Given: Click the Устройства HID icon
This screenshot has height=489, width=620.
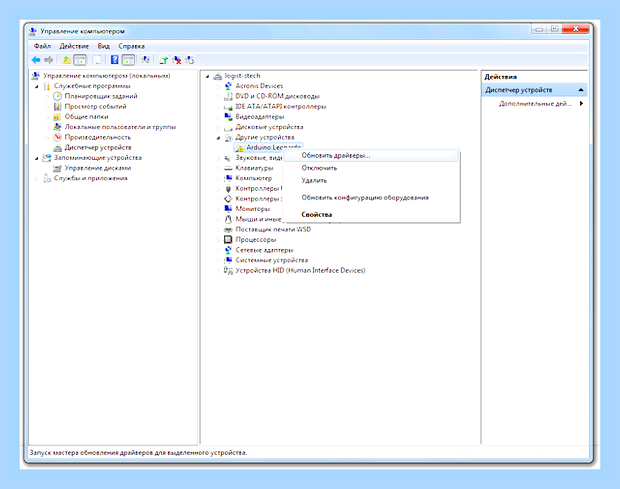Looking at the screenshot, I should [x=228, y=270].
